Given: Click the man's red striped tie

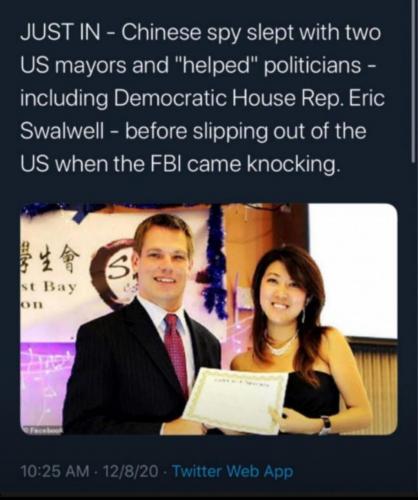Looking at the screenshot, I should pos(176,353).
